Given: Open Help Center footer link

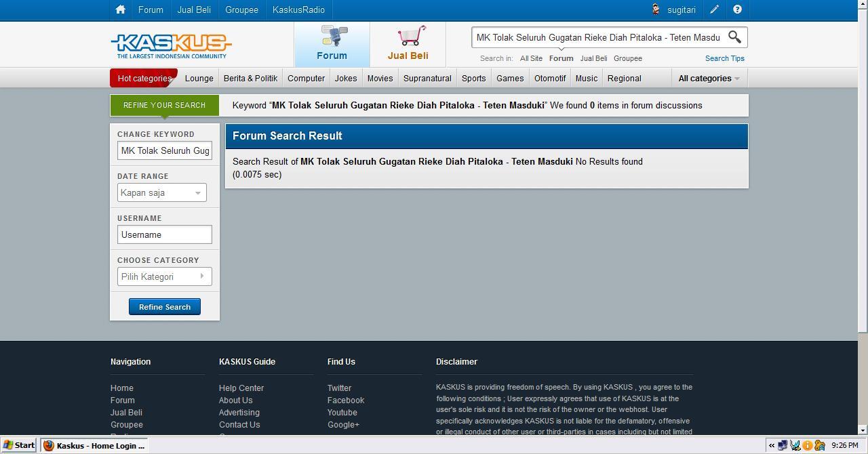Looking at the screenshot, I should click(241, 388).
